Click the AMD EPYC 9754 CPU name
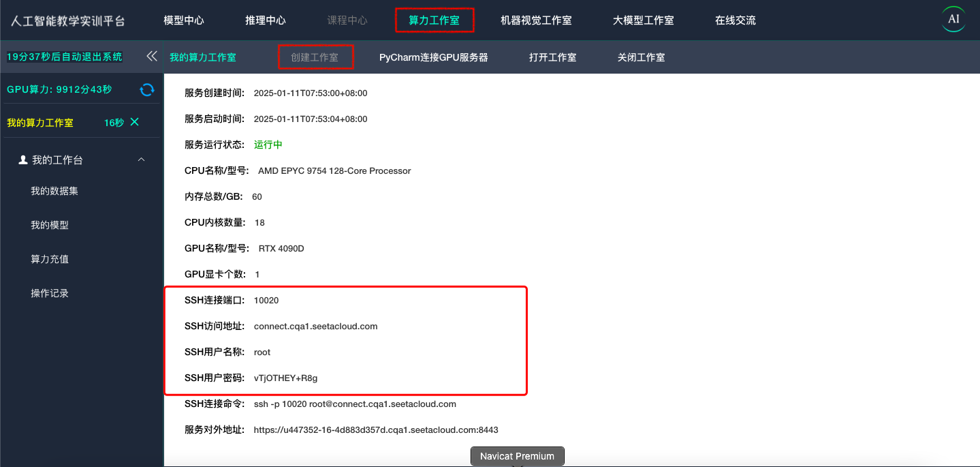 [x=334, y=171]
